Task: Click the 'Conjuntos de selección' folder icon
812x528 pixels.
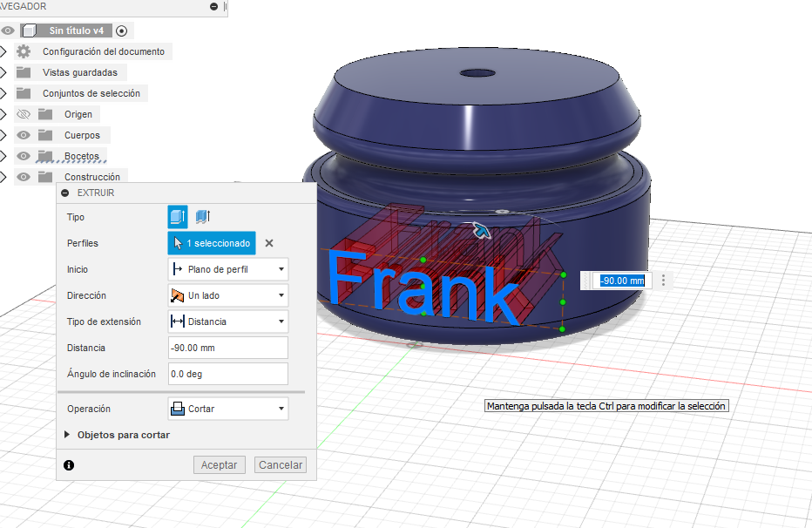Action: [x=24, y=93]
